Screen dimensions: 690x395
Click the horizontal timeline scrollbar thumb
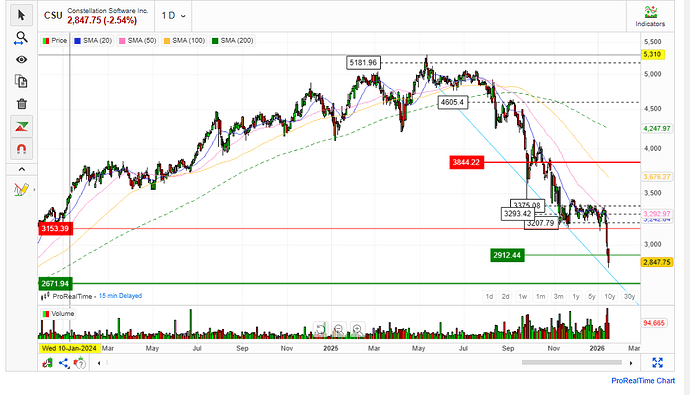pyautogui.click(x=572, y=362)
